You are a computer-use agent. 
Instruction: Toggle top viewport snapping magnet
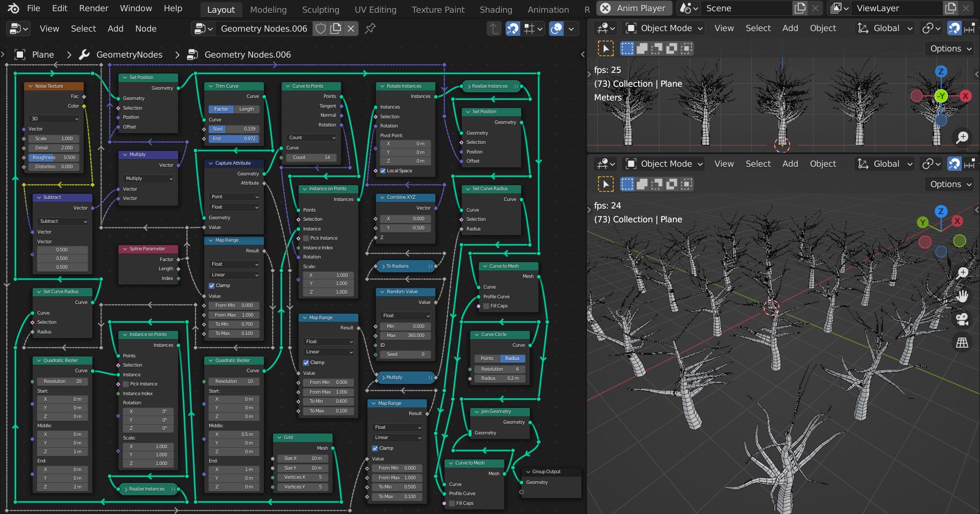point(954,28)
